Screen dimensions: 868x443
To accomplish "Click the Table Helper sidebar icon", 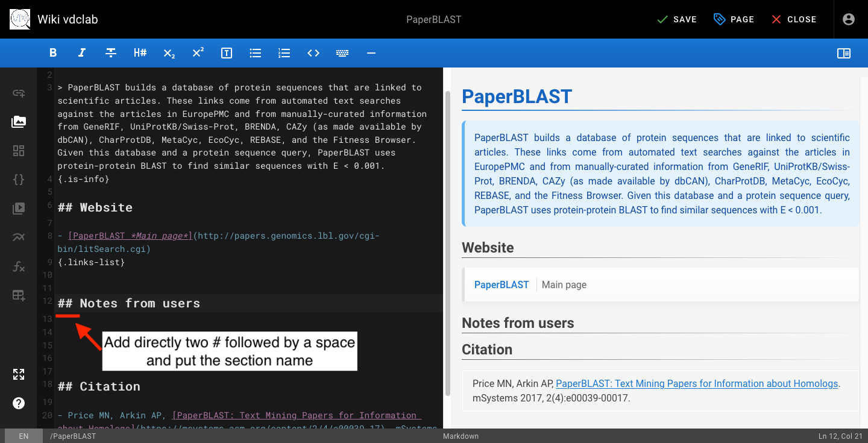I will [x=19, y=295].
